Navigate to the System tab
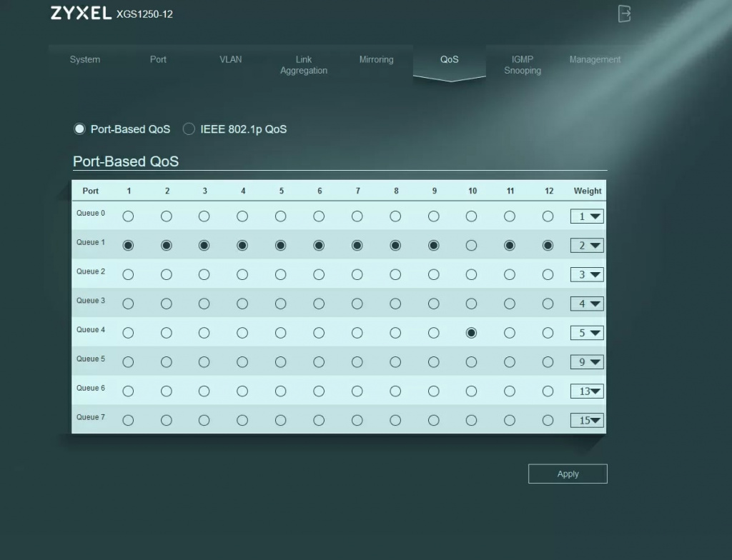This screenshot has height=560, width=732. (85, 60)
